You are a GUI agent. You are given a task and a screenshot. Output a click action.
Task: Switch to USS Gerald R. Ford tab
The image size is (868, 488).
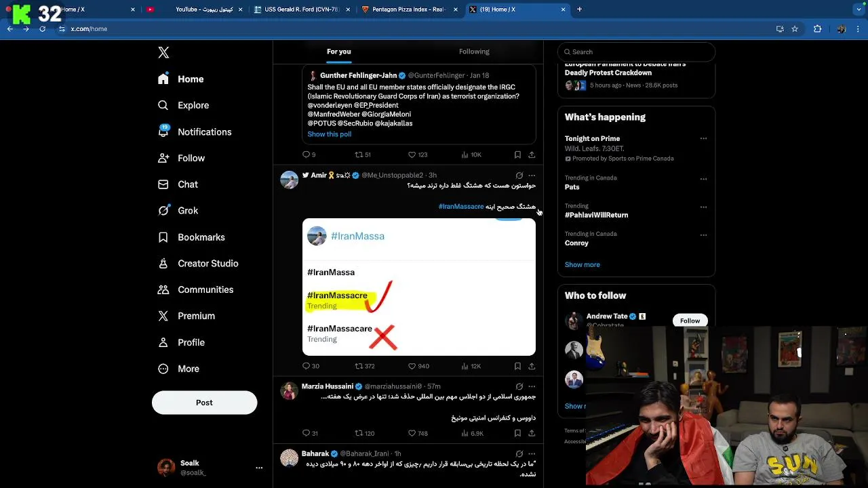302,9
